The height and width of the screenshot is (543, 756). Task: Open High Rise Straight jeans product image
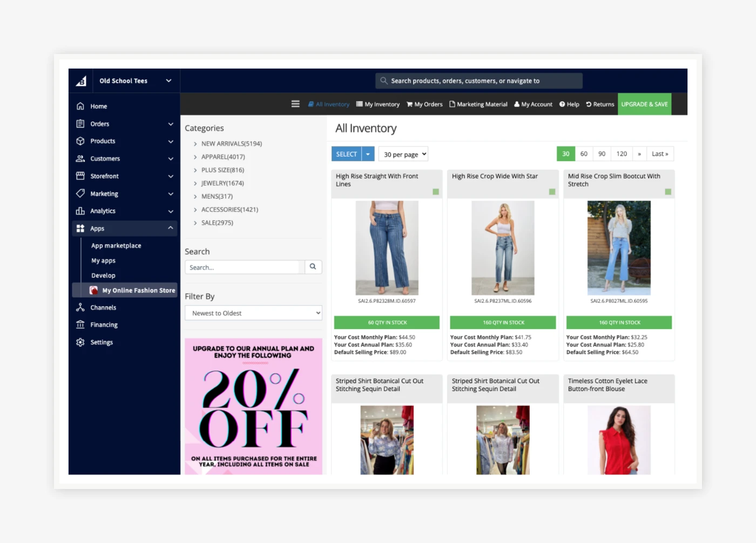coord(387,248)
